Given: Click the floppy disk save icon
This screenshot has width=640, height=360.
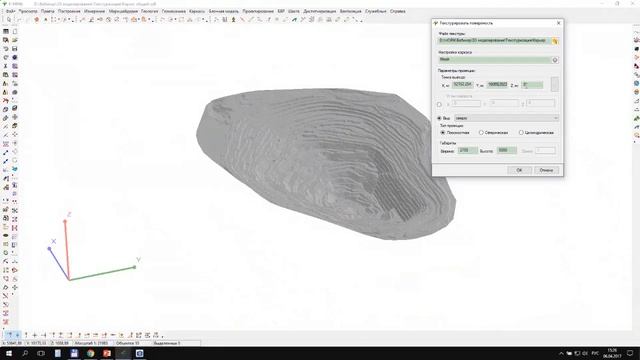Looking at the screenshot, I should [x=15, y=49].
